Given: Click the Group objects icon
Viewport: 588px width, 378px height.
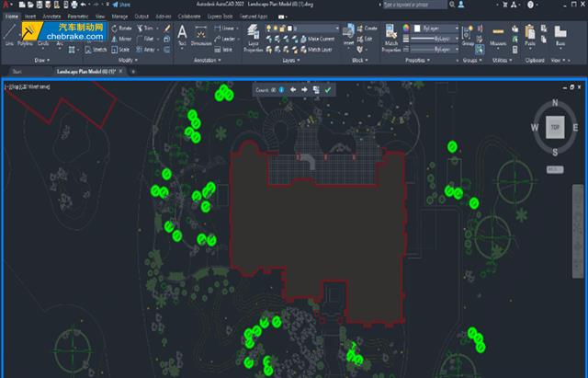Looking at the screenshot, I should point(469,36).
